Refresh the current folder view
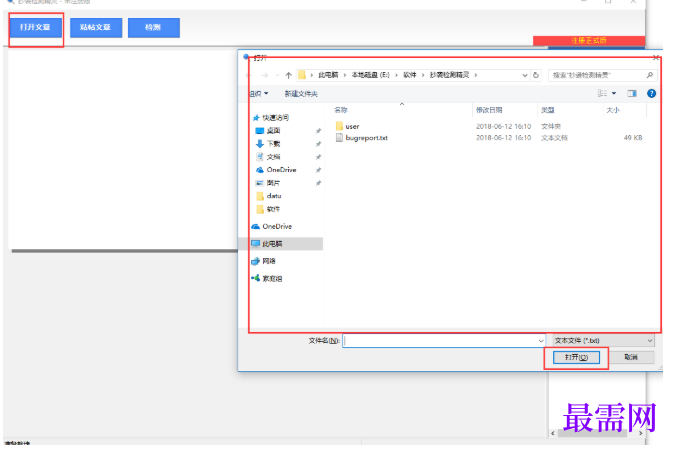Image resolution: width=675 pixels, height=449 pixels. pyautogui.click(x=536, y=75)
